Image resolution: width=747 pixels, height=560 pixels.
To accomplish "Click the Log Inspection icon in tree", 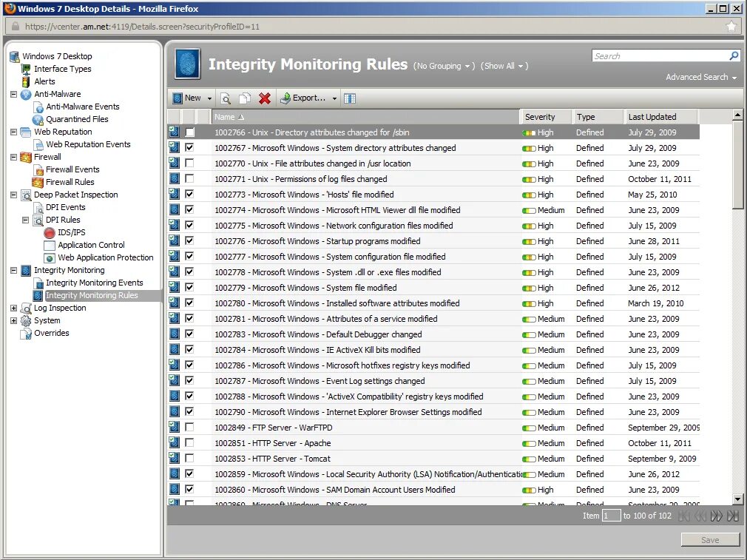I will (26, 308).
